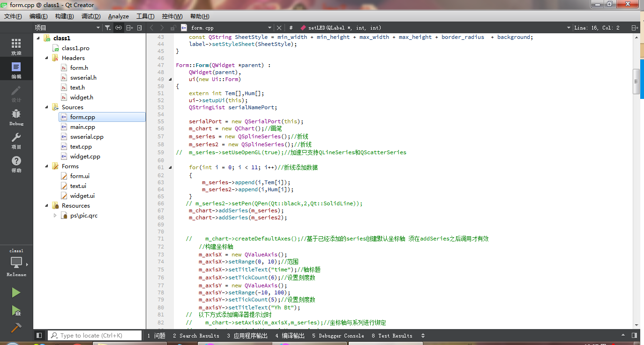The image size is (644, 345).
Task: Open class1 Release kit selector
Action: tap(16, 263)
